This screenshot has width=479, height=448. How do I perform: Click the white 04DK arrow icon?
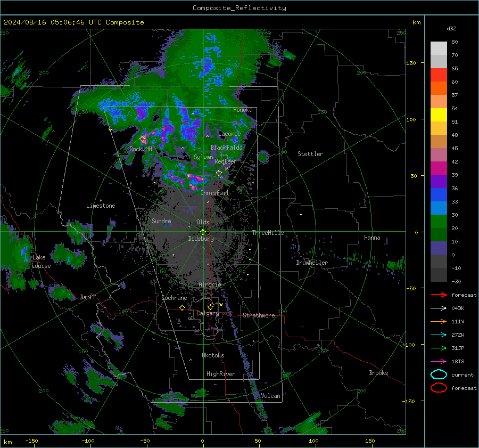[439, 308]
